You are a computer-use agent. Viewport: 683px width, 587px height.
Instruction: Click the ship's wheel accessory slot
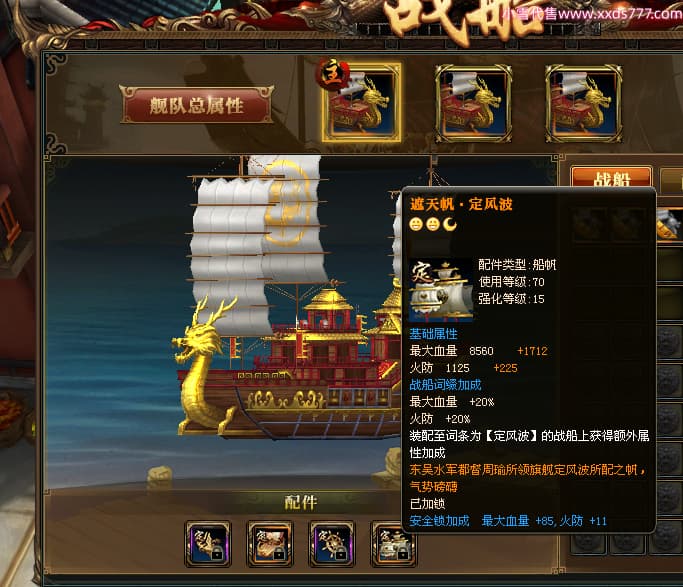click(332, 544)
